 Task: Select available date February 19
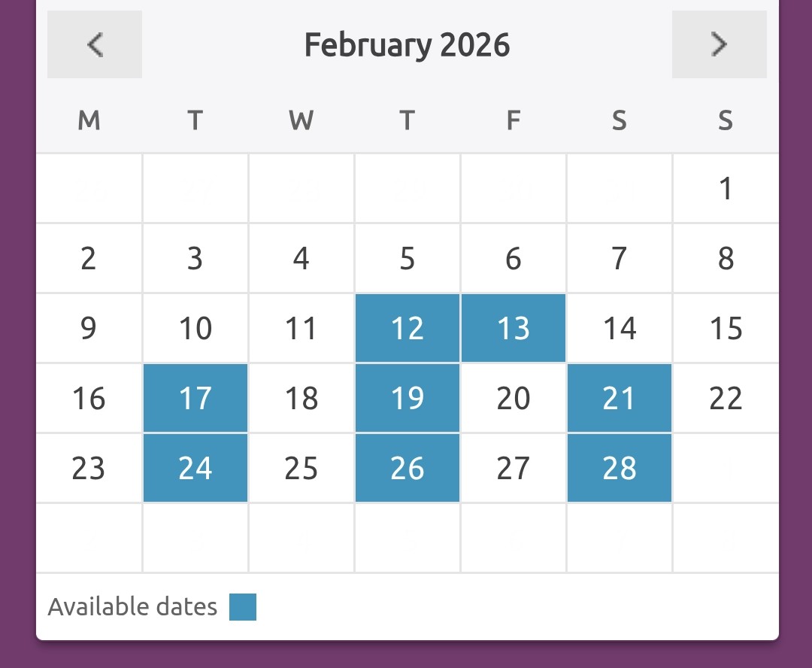407,398
